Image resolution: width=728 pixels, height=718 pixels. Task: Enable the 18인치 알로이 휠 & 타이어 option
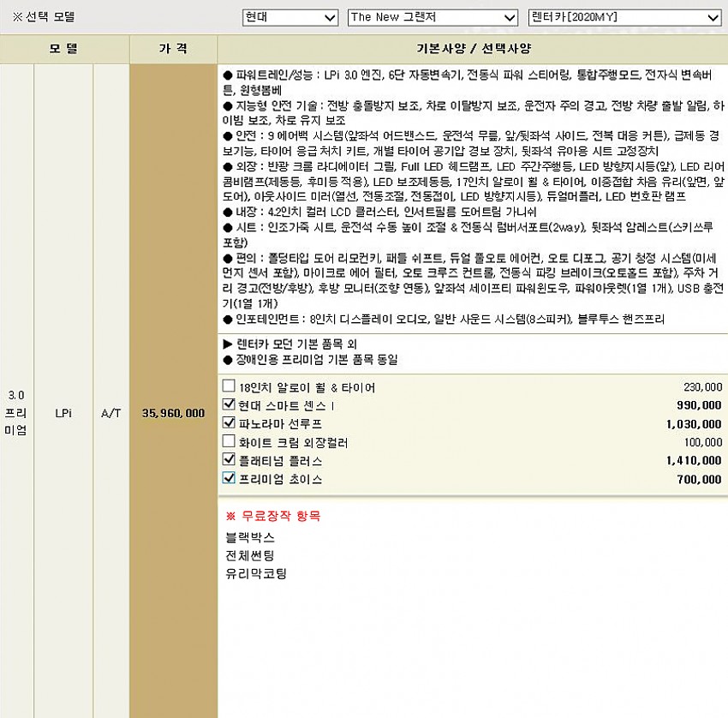click(229, 386)
